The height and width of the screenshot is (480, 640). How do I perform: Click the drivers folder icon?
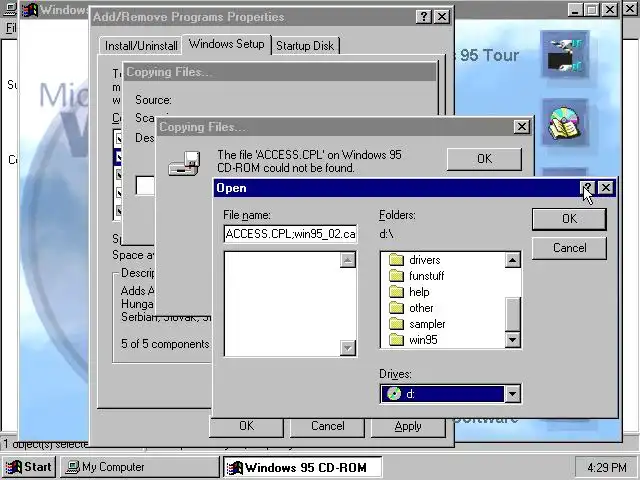396,260
